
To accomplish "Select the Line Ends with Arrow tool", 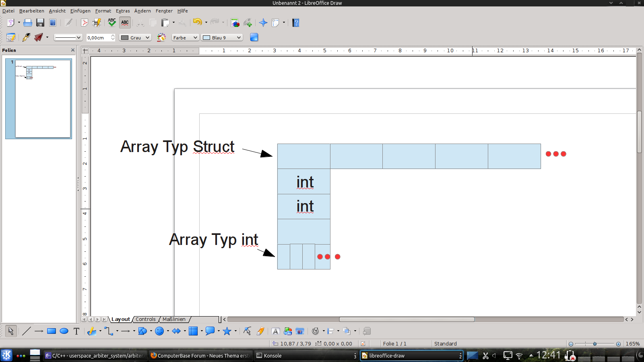I will 39,331.
